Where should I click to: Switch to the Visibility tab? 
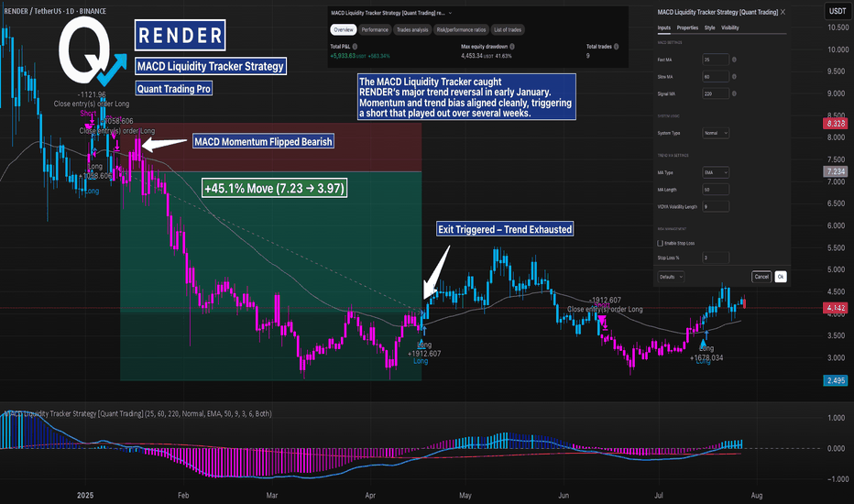click(729, 27)
